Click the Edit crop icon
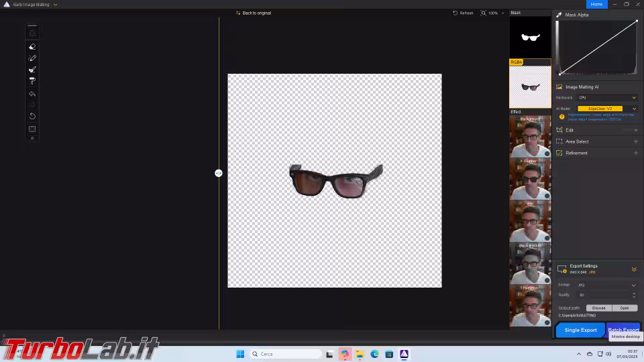The width and height of the screenshot is (644, 362). click(x=559, y=130)
